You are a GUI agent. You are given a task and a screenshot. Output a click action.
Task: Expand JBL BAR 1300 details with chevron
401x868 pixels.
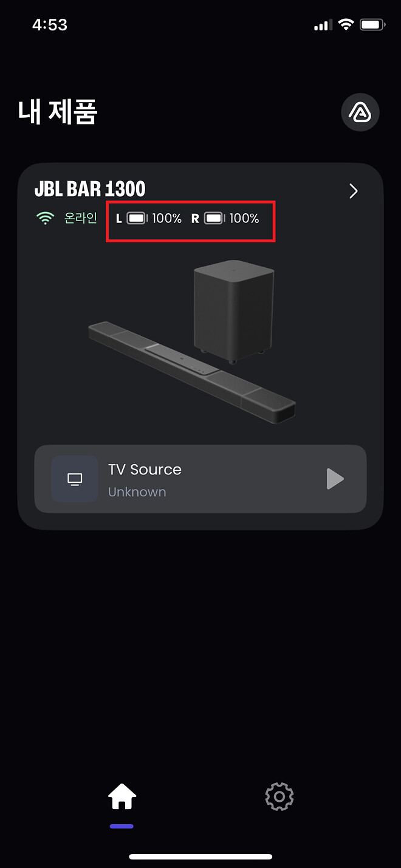pos(354,191)
